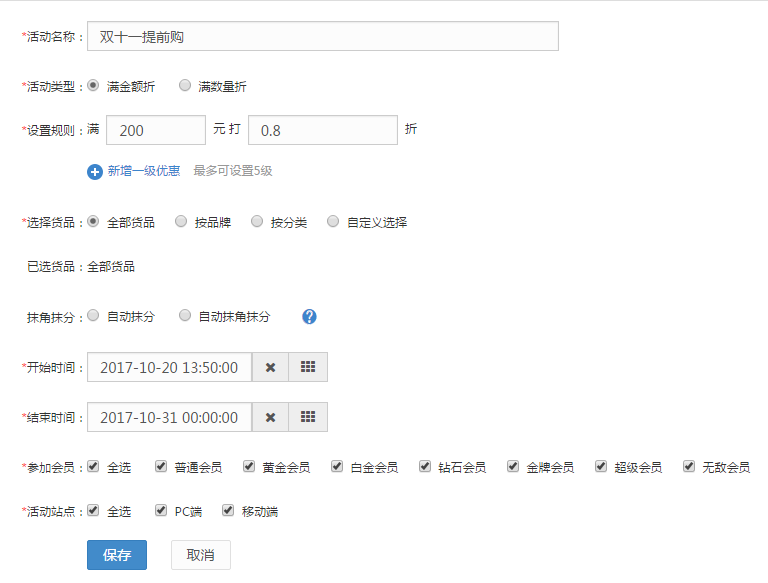Select the 满数量折 activity type
This screenshot has width=768, height=583.
click(x=185, y=86)
